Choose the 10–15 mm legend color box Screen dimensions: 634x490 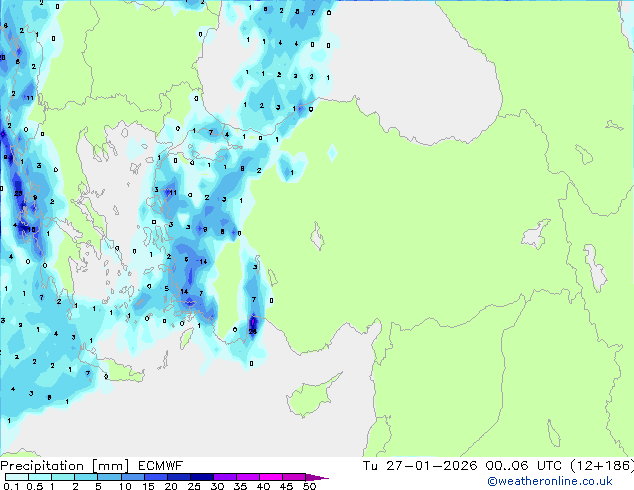tap(132, 477)
